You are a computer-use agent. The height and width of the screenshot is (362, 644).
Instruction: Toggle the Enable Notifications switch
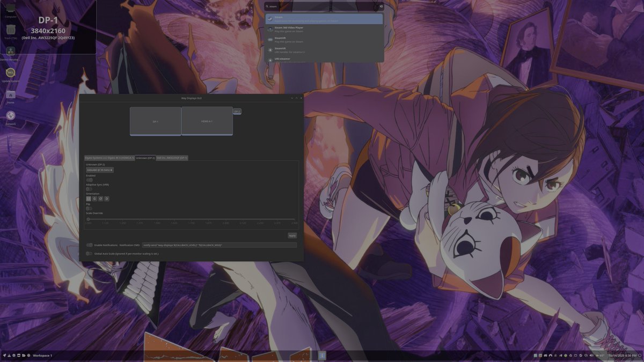(90, 245)
